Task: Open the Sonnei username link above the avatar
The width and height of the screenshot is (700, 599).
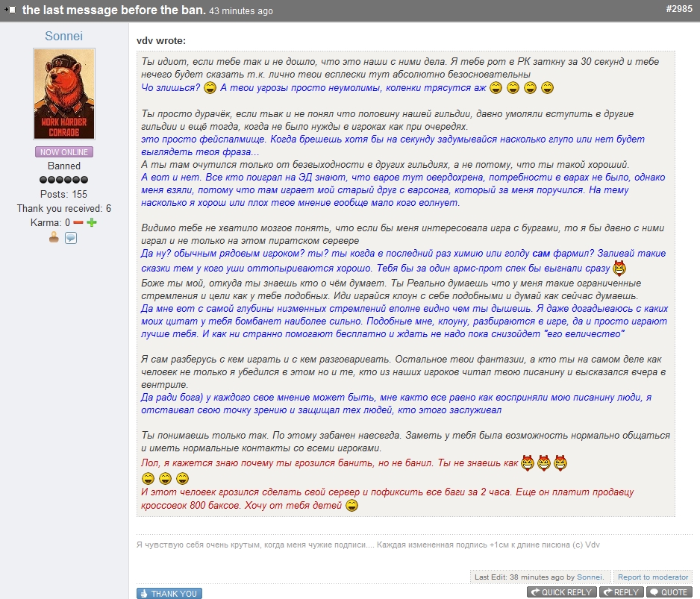Action: coord(64,35)
